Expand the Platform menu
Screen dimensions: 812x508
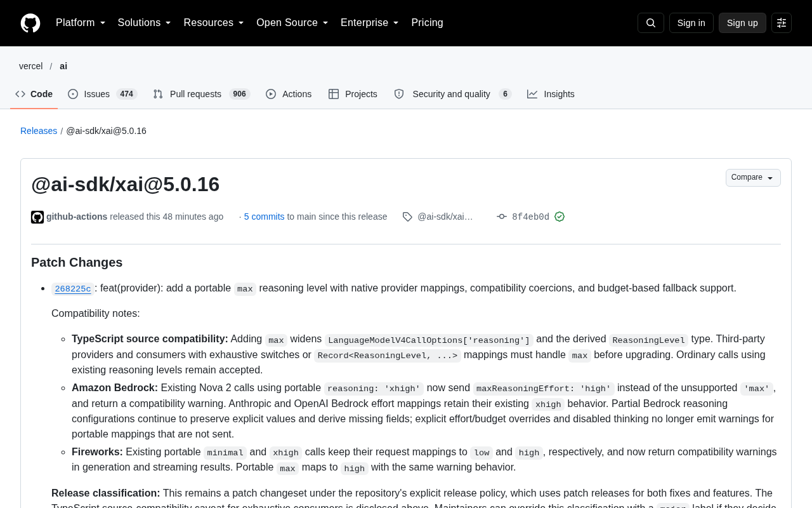81,23
